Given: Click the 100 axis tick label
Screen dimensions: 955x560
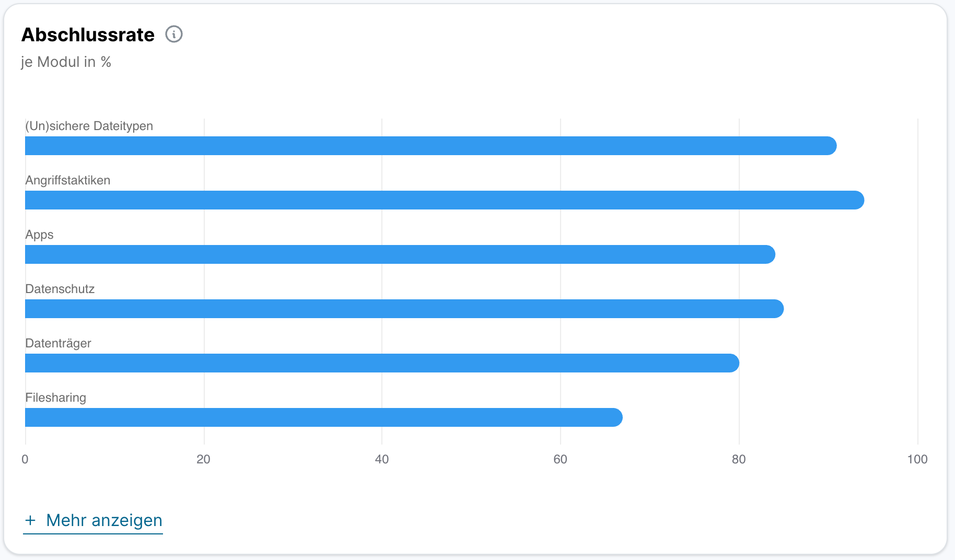Looking at the screenshot, I should tap(917, 459).
